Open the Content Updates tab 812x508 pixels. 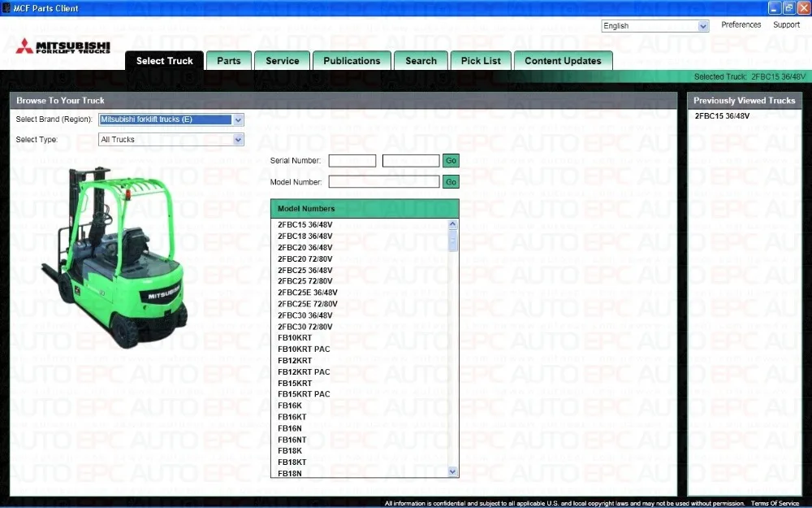coord(563,61)
